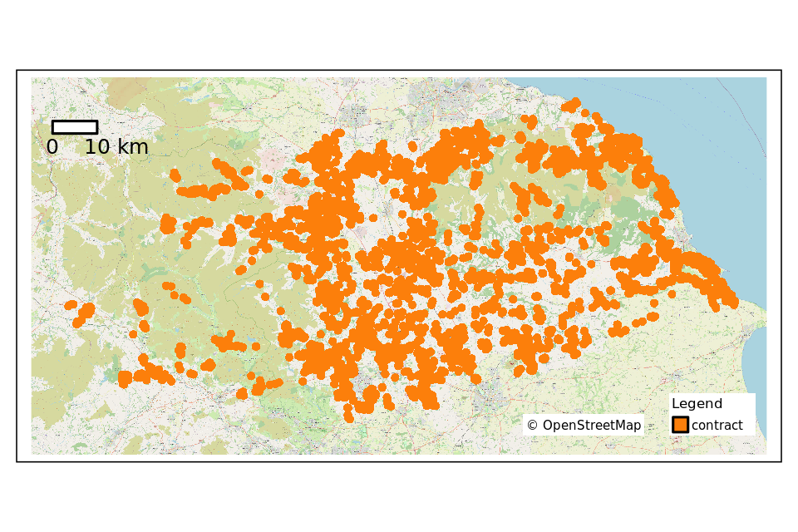Click the empty map area below the scale bar
798x532 pixels.
[83, 199]
